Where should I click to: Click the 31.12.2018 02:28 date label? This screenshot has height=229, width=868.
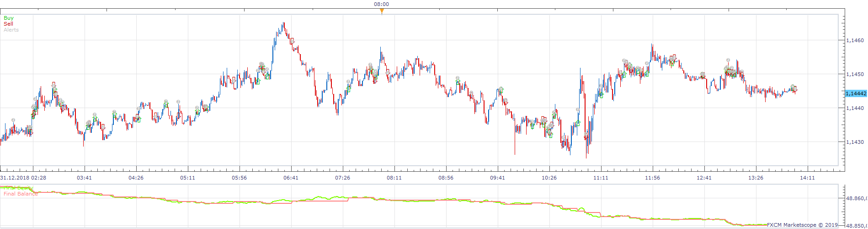[23, 178]
